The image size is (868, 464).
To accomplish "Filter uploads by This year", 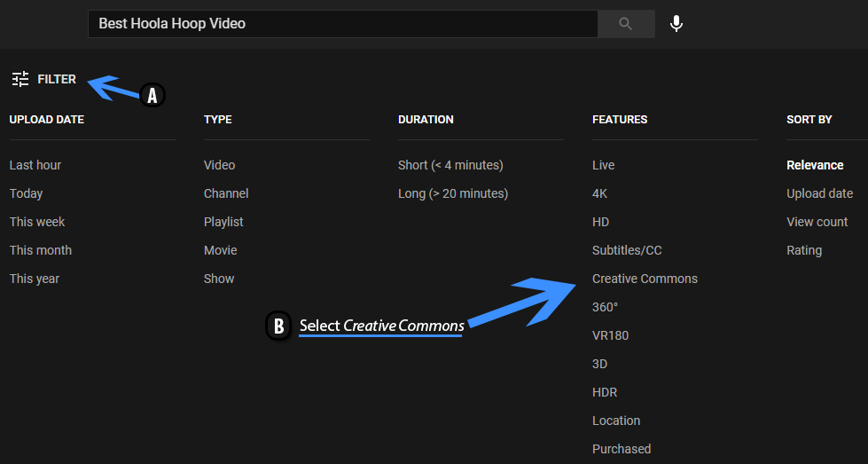I will [35, 279].
